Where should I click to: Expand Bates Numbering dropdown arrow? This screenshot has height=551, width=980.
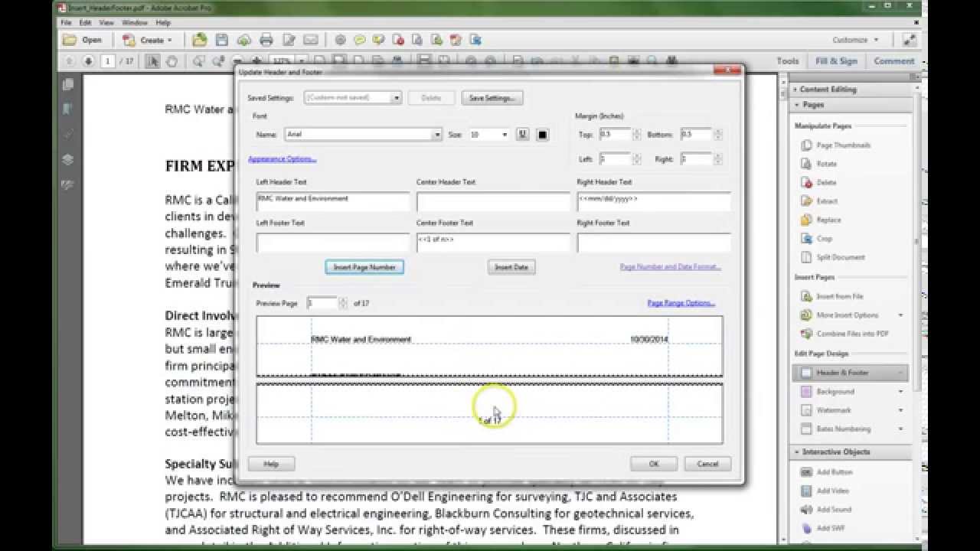[900, 429]
